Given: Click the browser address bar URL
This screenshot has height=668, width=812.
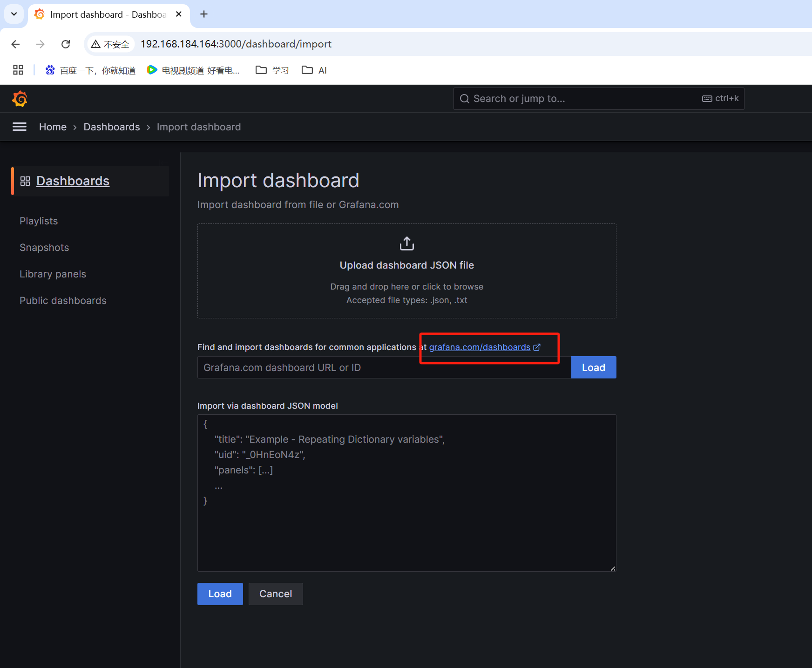Looking at the screenshot, I should (236, 44).
